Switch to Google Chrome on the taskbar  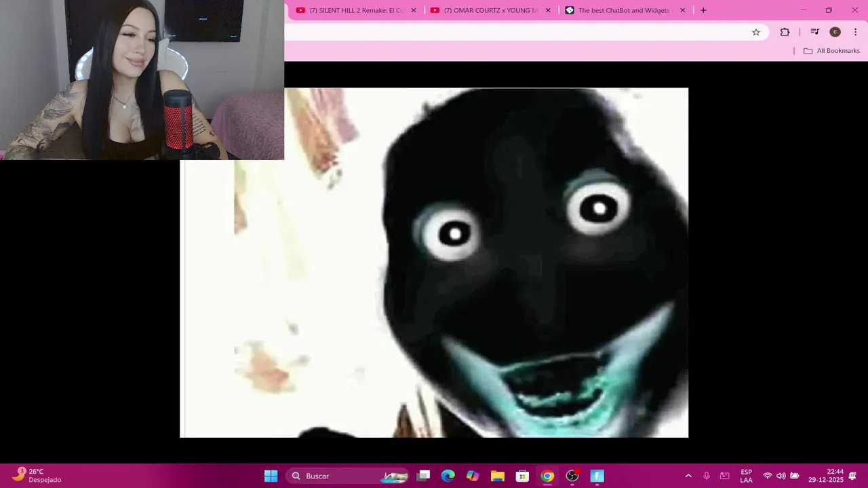[547, 476]
